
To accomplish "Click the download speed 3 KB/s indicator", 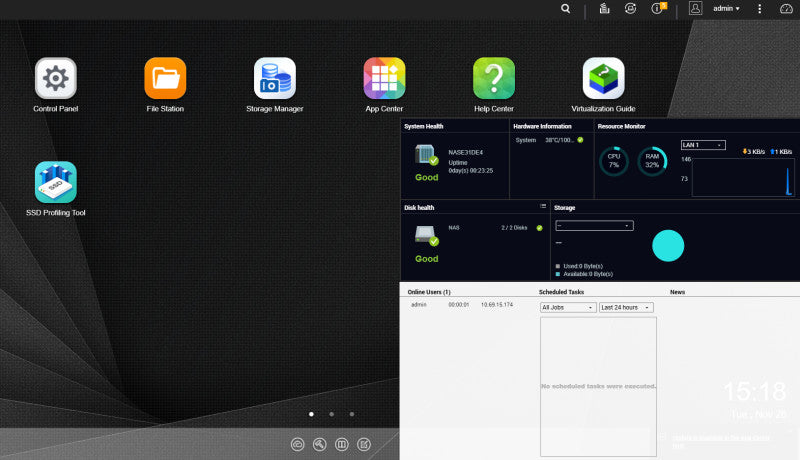I will [x=754, y=151].
